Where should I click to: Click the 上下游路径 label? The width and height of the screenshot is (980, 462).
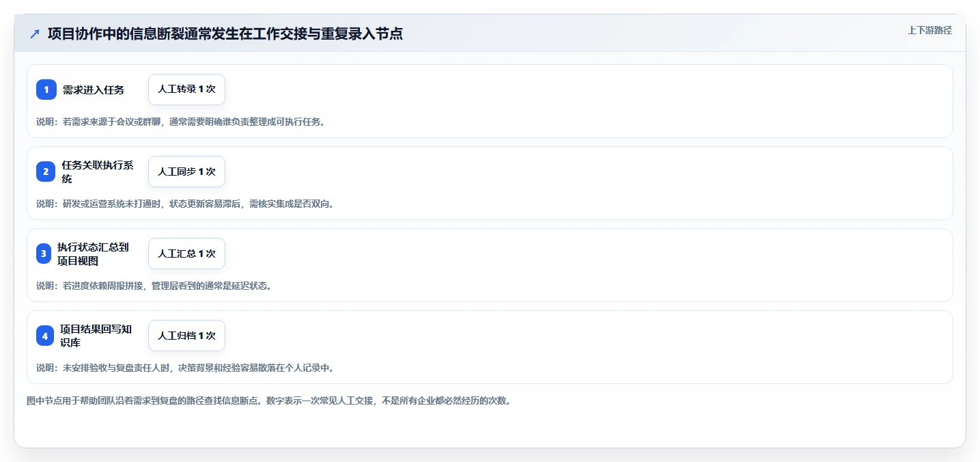click(x=929, y=30)
